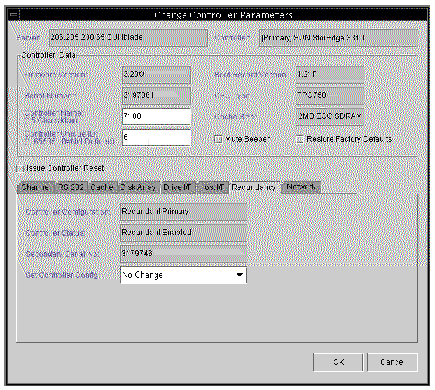Screen dimensions: 435x390
Task: Click the Secondary Serial No value field
Action: 184,253
